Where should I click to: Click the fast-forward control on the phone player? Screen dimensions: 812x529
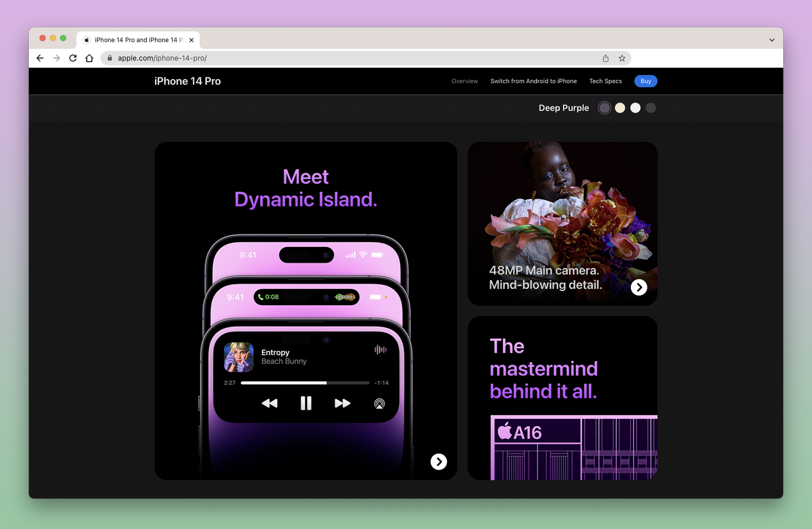[342, 404]
